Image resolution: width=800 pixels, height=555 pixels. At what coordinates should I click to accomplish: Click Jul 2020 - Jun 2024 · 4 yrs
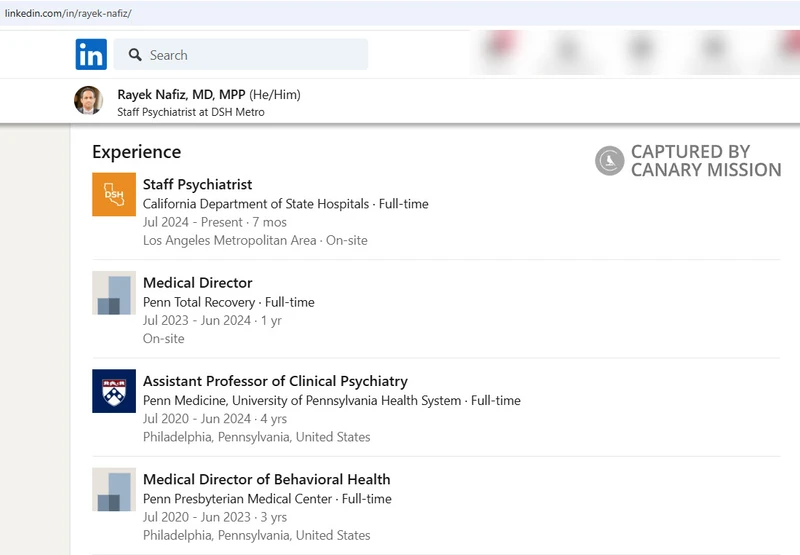215,419
